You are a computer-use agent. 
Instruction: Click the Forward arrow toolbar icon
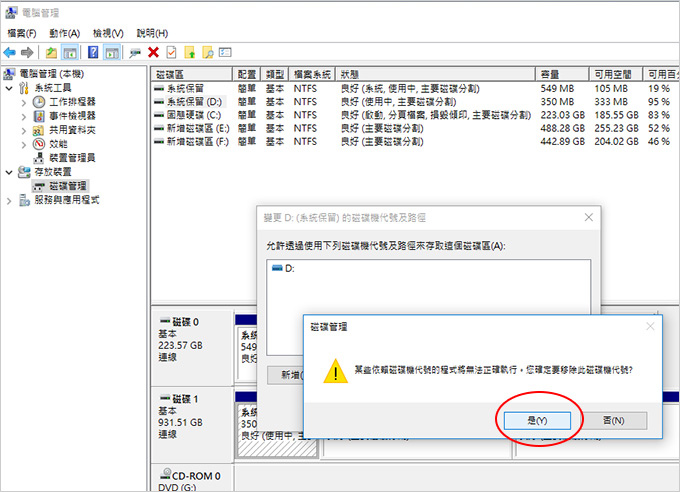[x=27, y=53]
